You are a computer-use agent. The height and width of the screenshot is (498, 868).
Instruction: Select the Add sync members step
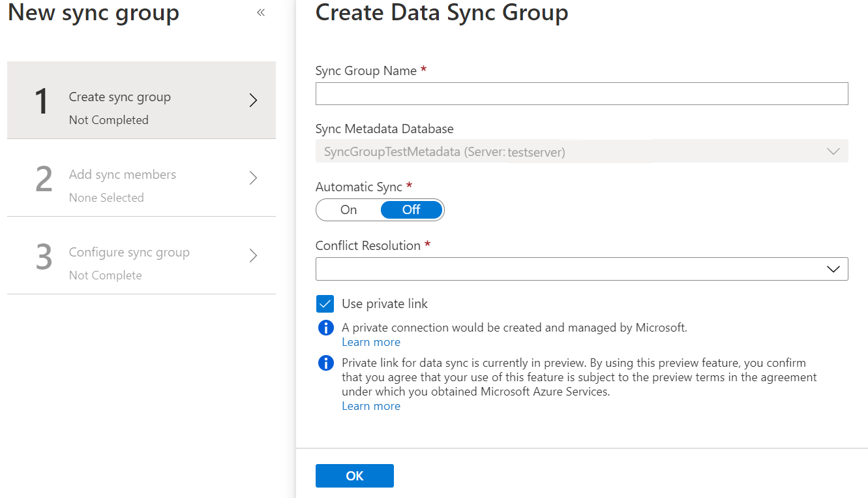142,178
